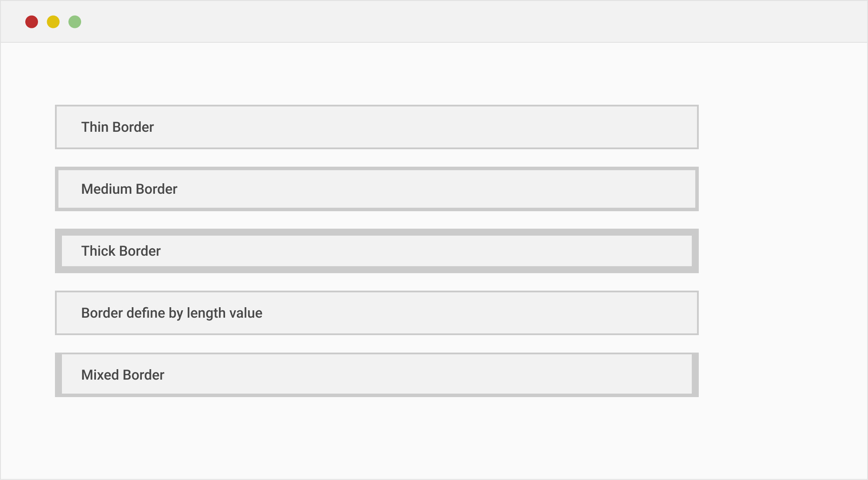Image resolution: width=868 pixels, height=480 pixels.
Task: Select the "Thick Border" text label
Action: click(x=121, y=251)
